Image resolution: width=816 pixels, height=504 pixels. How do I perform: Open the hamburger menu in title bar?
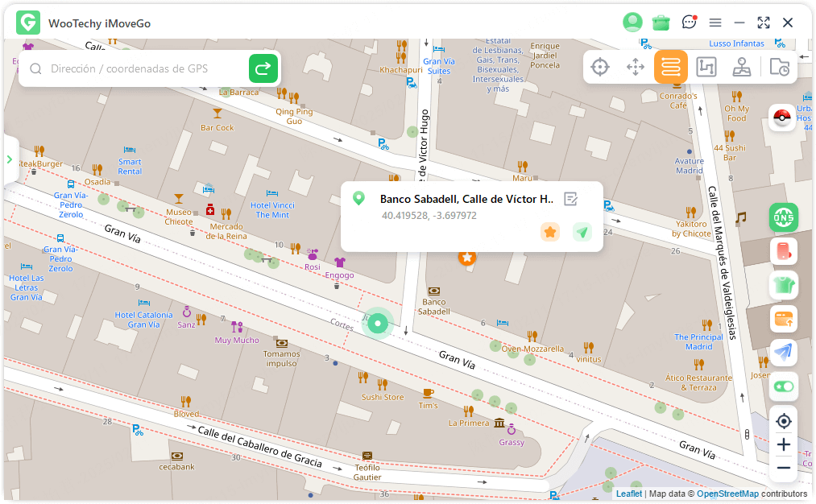click(715, 23)
